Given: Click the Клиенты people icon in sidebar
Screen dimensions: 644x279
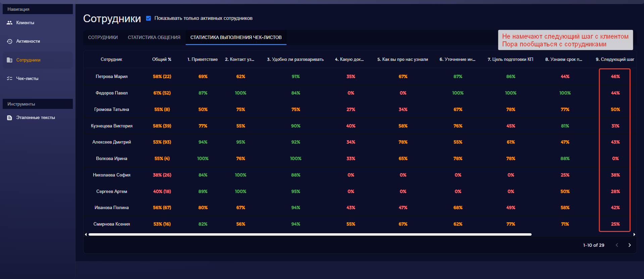Looking at the screenshot, I should (x=9, y=23).
